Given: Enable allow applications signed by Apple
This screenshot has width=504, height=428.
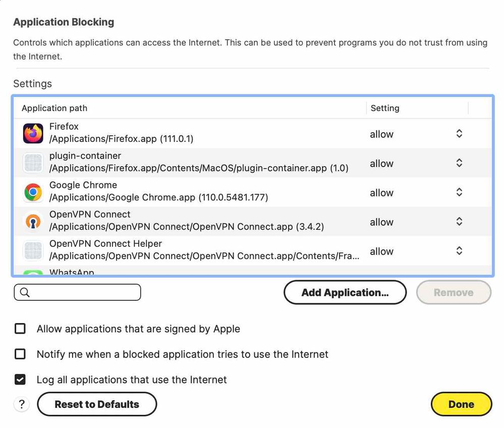Looking at the screenshot, I should click(x=20, y=329).
